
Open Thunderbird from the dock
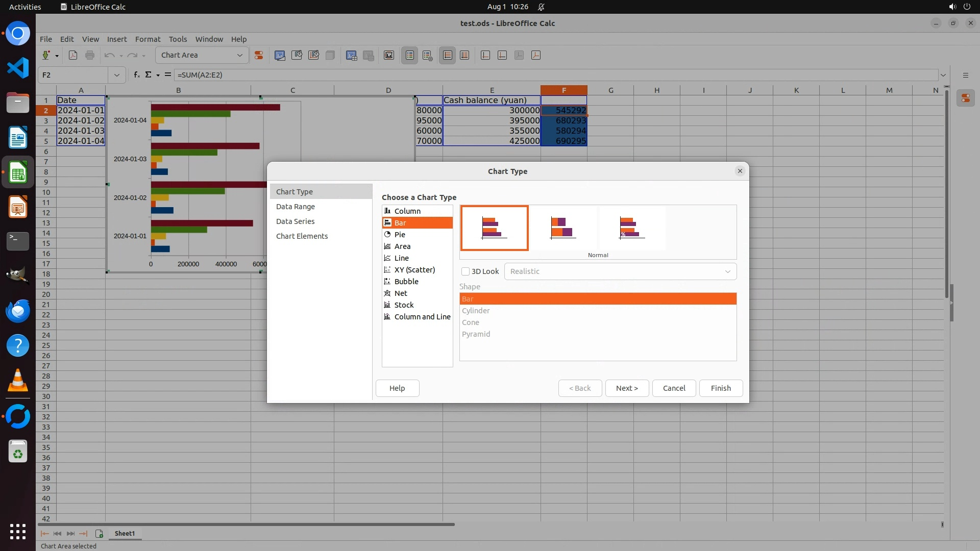18,311
